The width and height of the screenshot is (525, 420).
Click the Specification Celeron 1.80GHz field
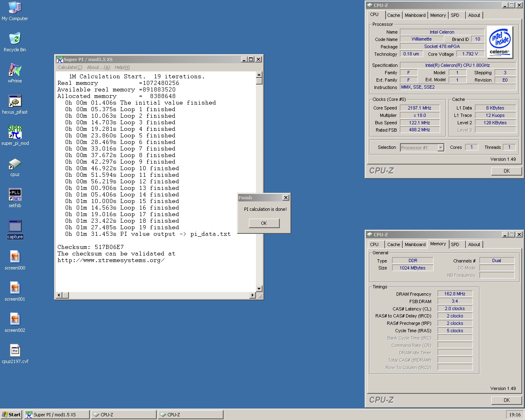pyautogui.click(x=458, y=65)
